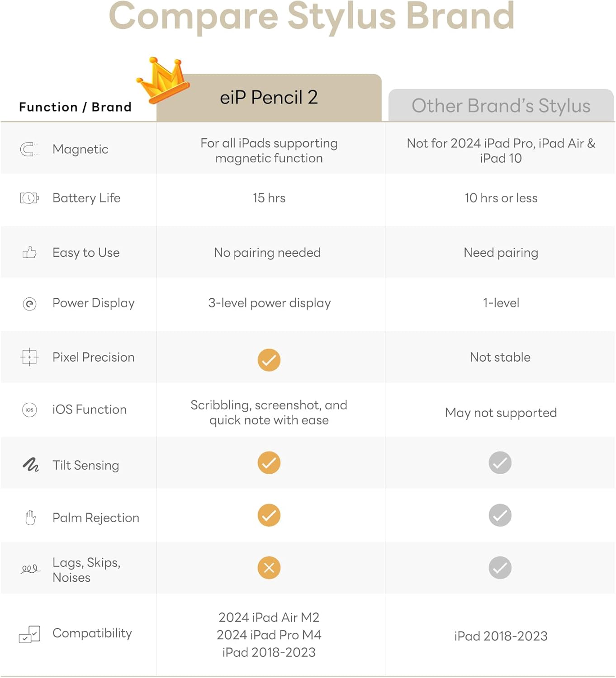Viewport: 616px width, 678px height.
Task: Click the iOS Function circle icon
Action: pos(29,410)
